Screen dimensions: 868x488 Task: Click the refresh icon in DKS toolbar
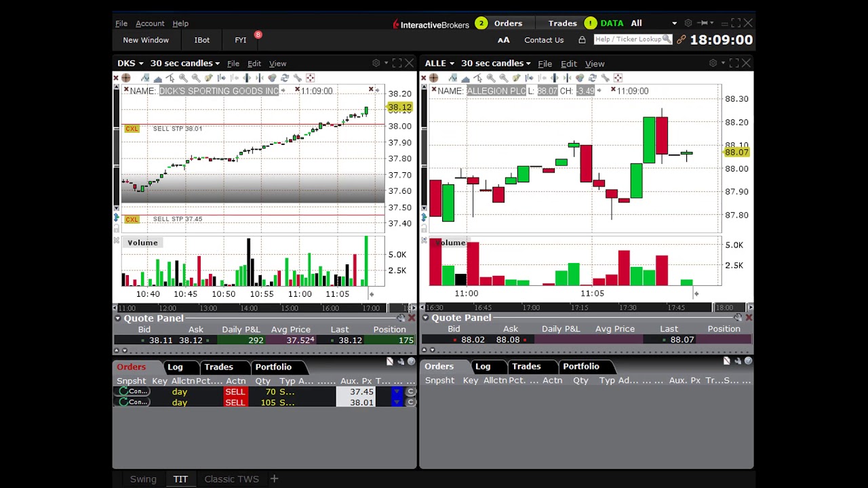coord(284,78)
